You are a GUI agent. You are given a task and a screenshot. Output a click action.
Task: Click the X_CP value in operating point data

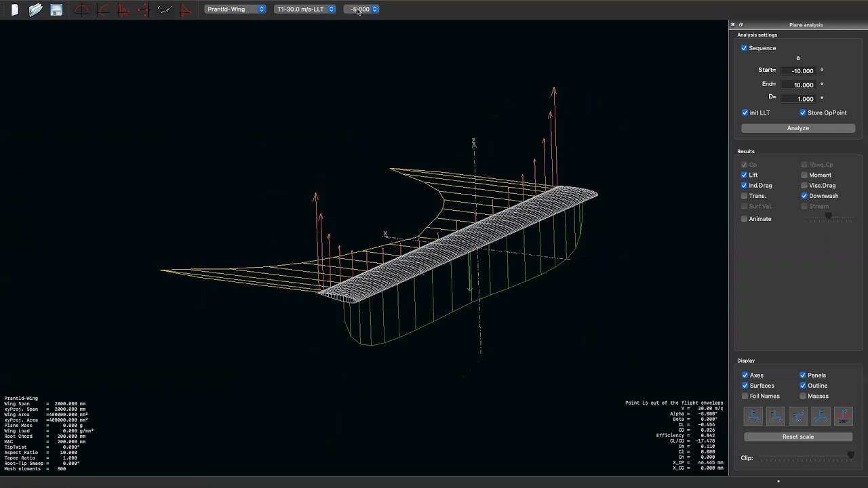pyautogui.click(x=709, y=463)
